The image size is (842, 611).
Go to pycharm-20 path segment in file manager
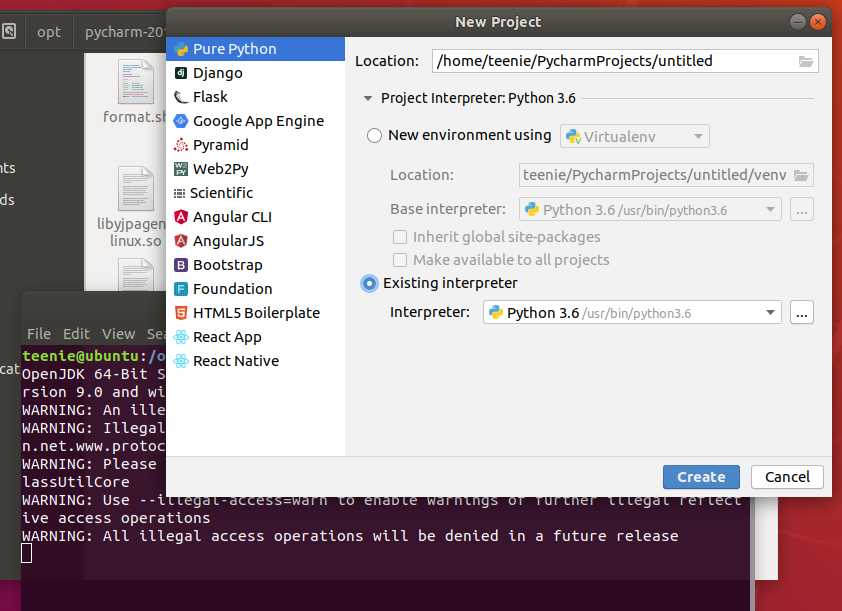(x=124, y=32)
